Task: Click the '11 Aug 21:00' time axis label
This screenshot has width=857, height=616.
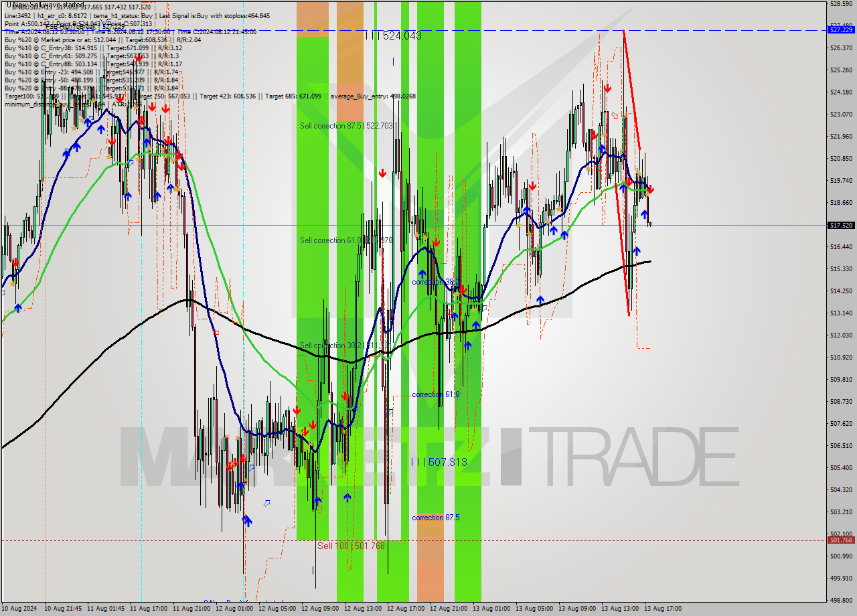Action: tap(191, 609)
